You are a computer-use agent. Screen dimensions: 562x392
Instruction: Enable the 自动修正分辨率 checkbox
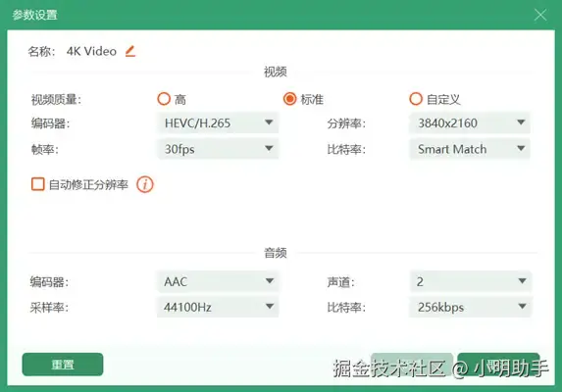point(38,184)
